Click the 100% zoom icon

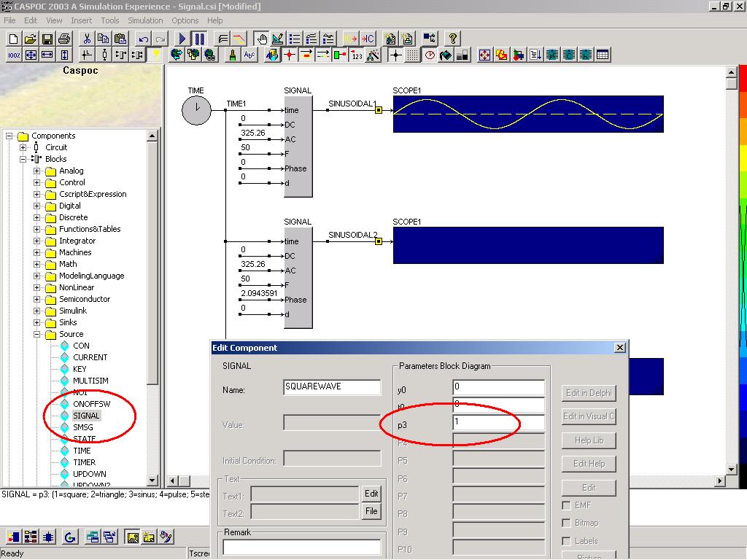coord(14,55)
